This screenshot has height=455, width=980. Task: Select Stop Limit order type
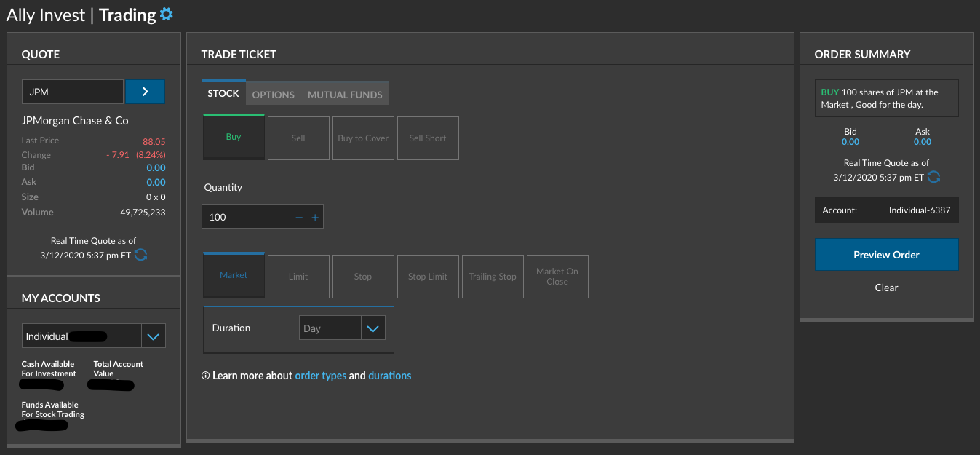pyautogui.click(x=428, y=277)
